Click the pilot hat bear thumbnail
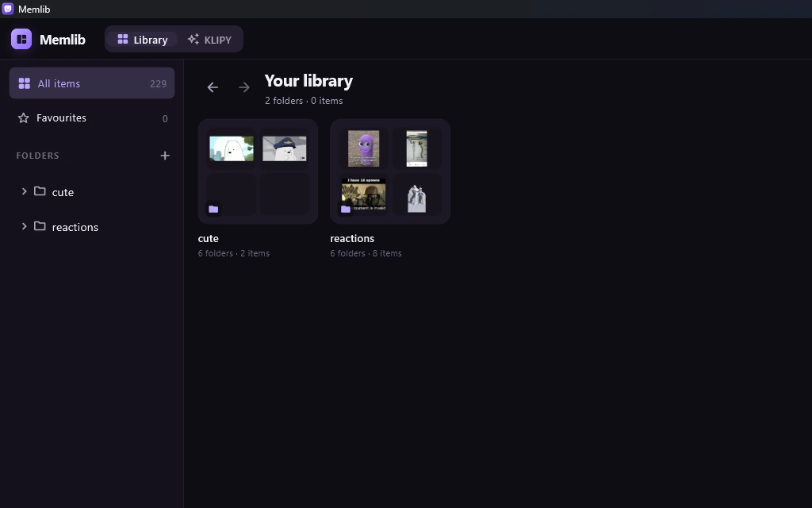The image size is (812, 508). click(285, 148)
